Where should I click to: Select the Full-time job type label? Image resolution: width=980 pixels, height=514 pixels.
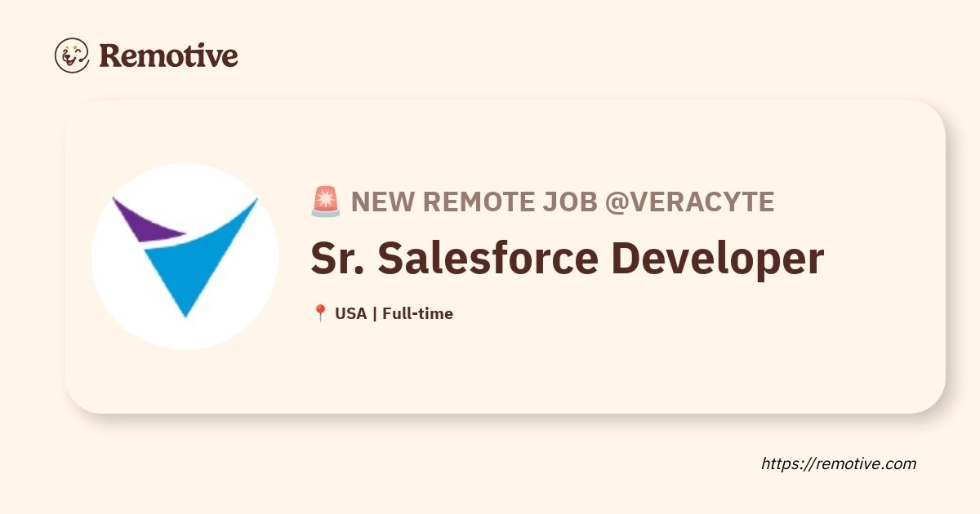coord(417,313)
